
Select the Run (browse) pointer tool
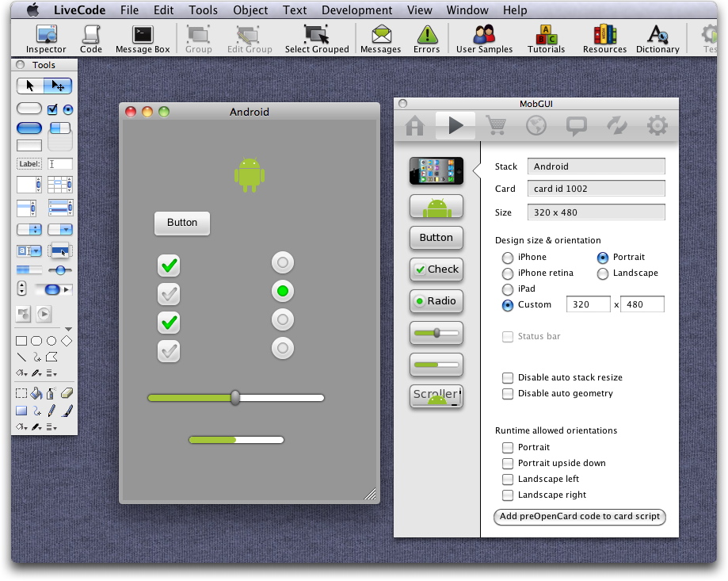click(x=30, y=86)
